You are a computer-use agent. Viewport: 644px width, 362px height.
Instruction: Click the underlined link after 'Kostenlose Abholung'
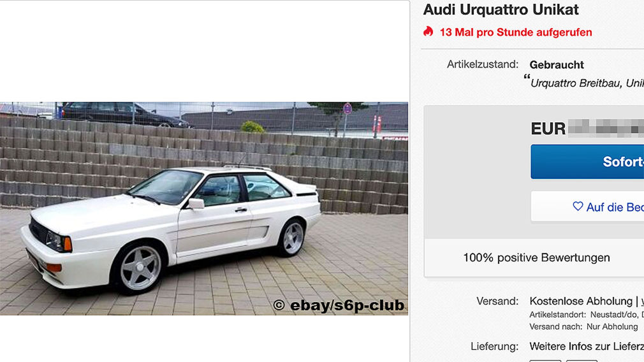[642, 301]
